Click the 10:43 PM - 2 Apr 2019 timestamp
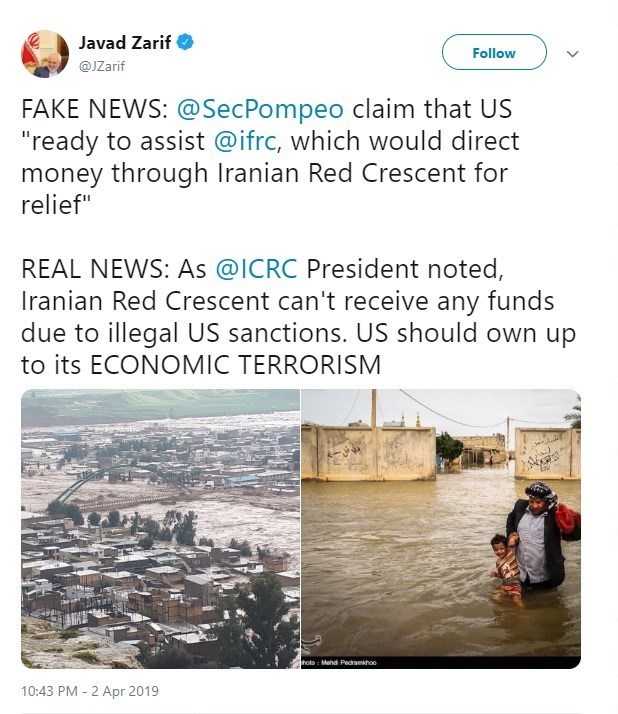 point(89,691)
